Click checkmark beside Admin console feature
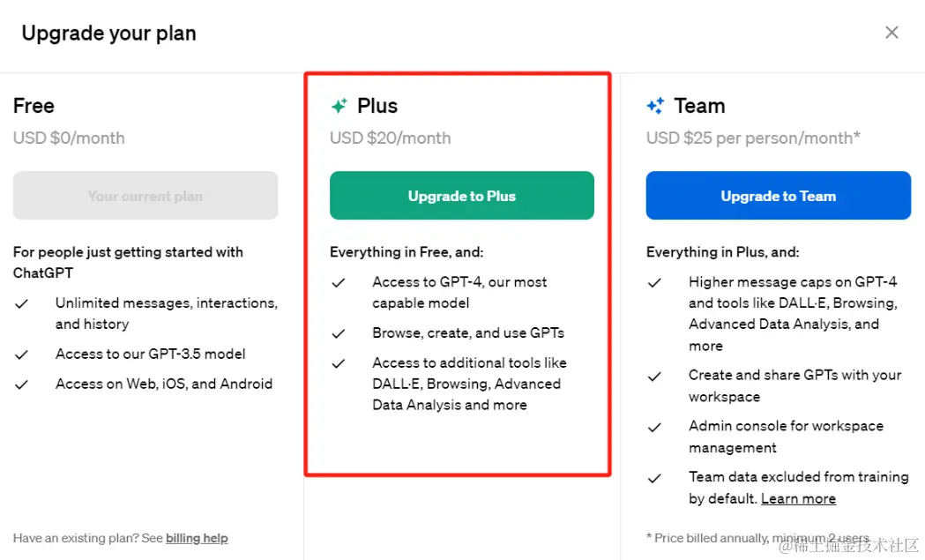Viewport: 925px width, 560px height. pyautogui.click(x=654, y=427)
